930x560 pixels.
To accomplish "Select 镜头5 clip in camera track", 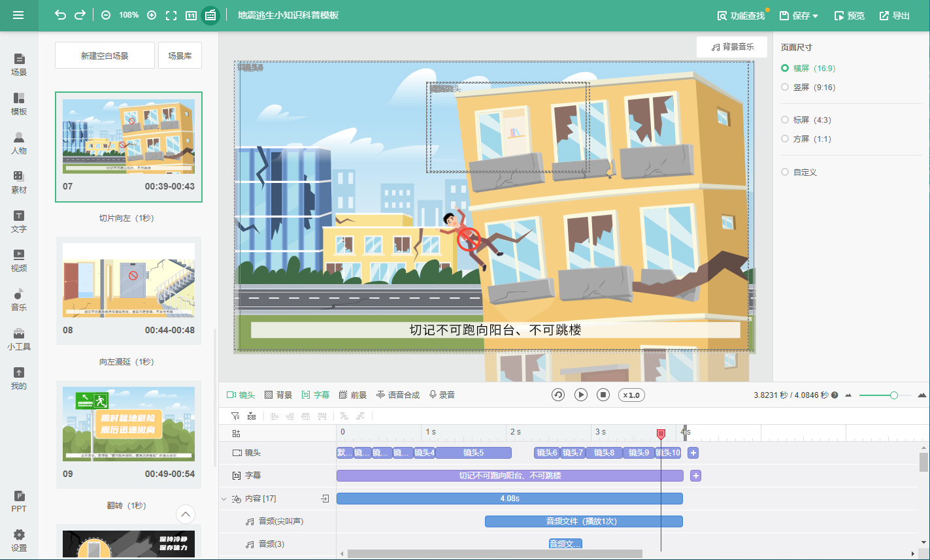I will click(x=473, y=453).
